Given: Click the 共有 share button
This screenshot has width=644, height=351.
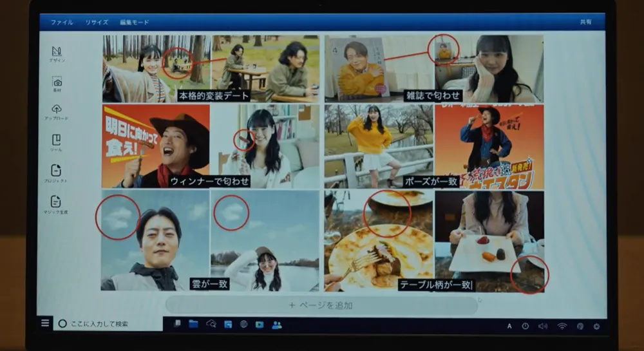Looking at the screenshot, I should 585,23.
